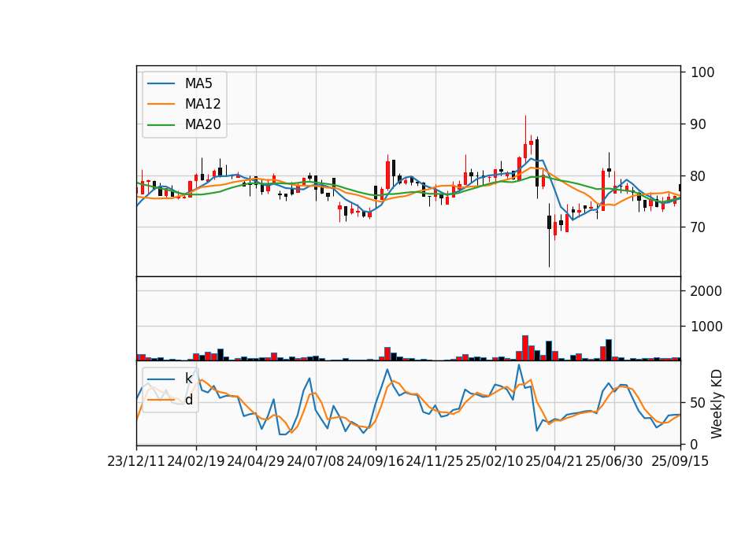Click the 1000 volume axis tick label
This screenshot has width=756, height=543.
coord(706,327)
